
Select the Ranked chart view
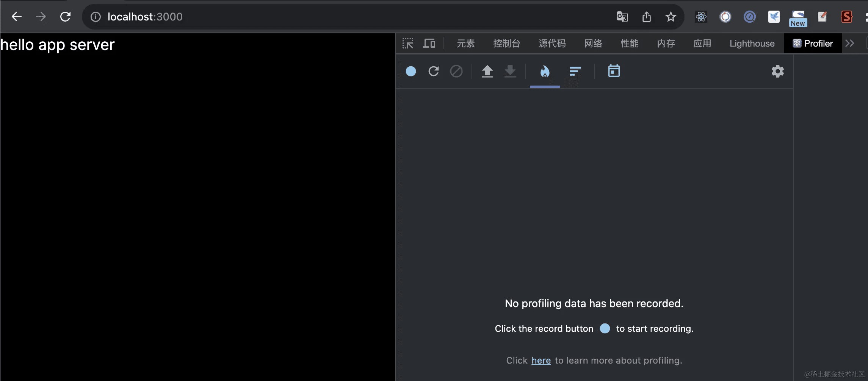575,71
